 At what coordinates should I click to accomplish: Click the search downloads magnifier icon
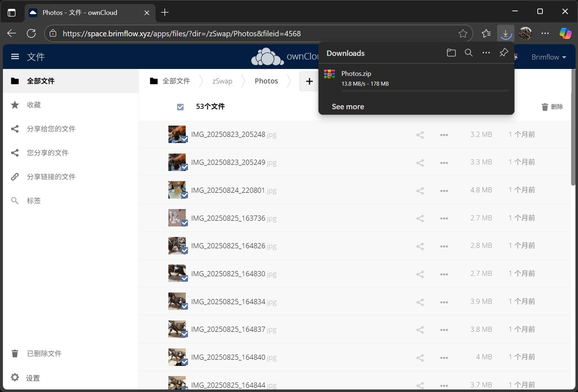tap(468, 53)
